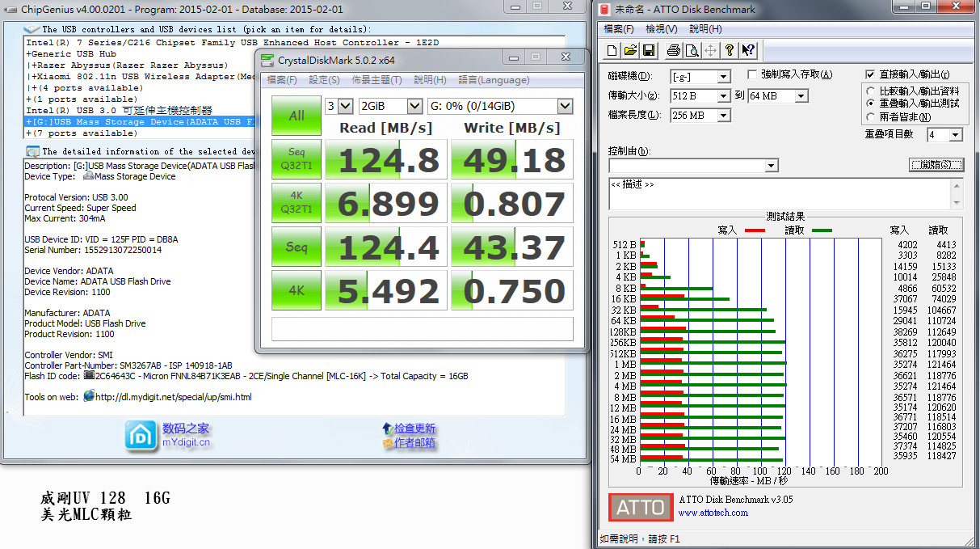This screenshot has height=549, width=980.
Task: Open the overlapped count dropdown showing 4
Action: [x=944, y=135]
